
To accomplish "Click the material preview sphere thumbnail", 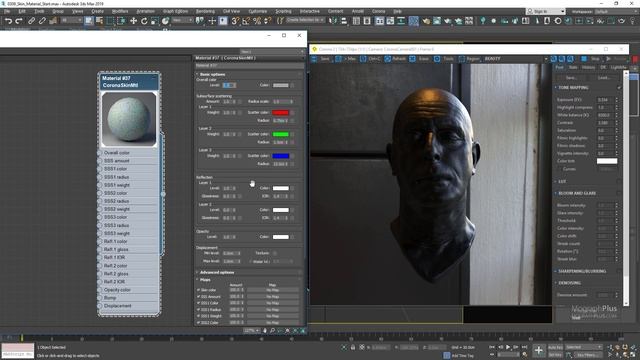I will 129,119.
